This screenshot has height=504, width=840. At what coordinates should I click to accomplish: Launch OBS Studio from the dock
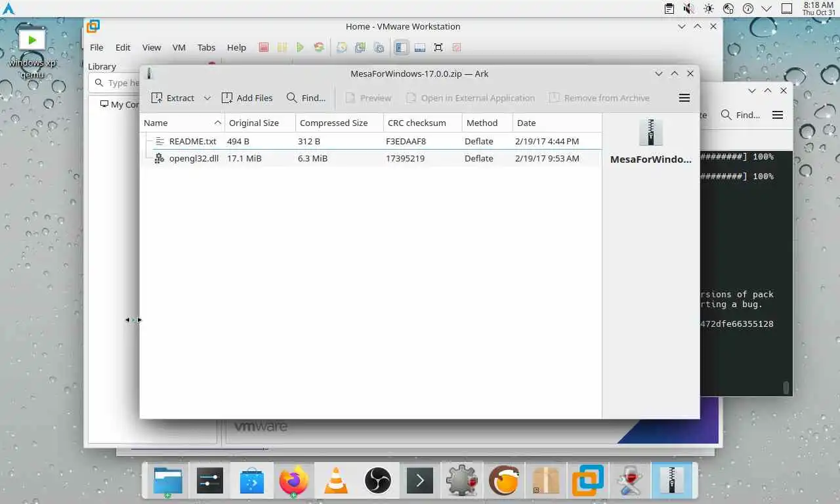point(378,481)
